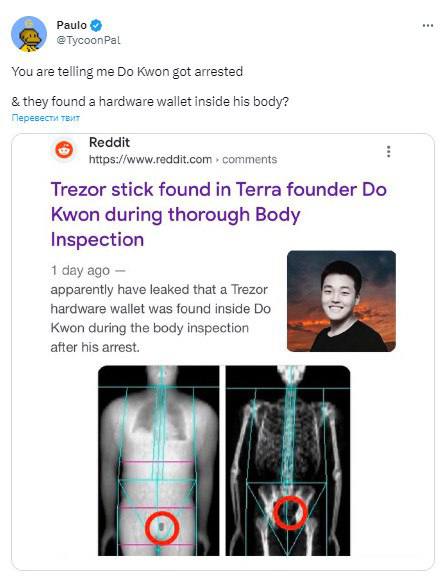Viewport: 447px width, 582px height.
Task: Click the red circle on left scan
Action: coord(162,528)
